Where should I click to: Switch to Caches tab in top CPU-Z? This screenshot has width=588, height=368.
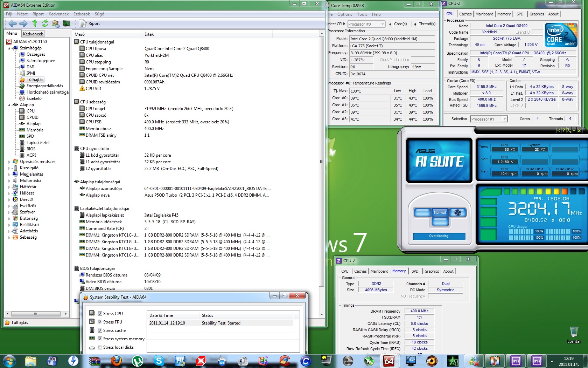(x=465, y=14)
